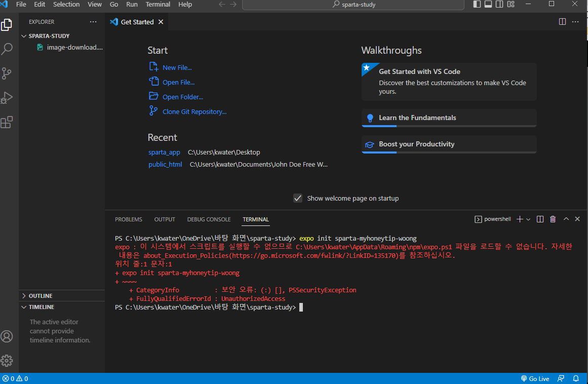This screenshot has width=588, height=384.
Task: Open the Manage gear icon
Action: 7,361
